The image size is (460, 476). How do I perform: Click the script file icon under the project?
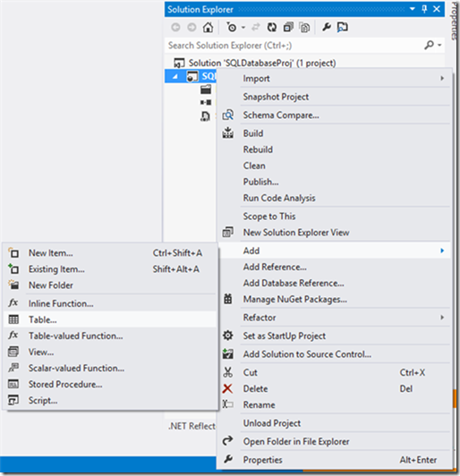click(205, 115)
